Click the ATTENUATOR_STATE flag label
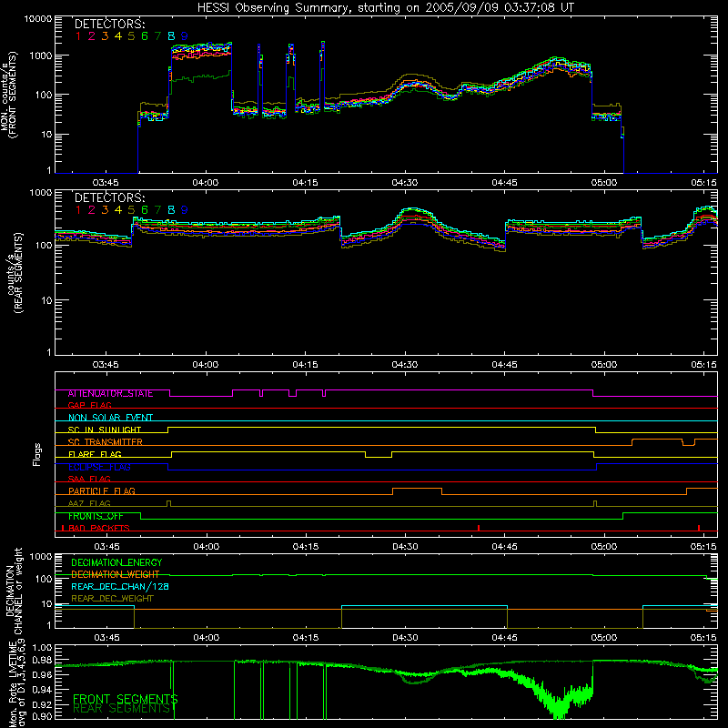This screenshot has width=728, height=728. click(110, 394)
